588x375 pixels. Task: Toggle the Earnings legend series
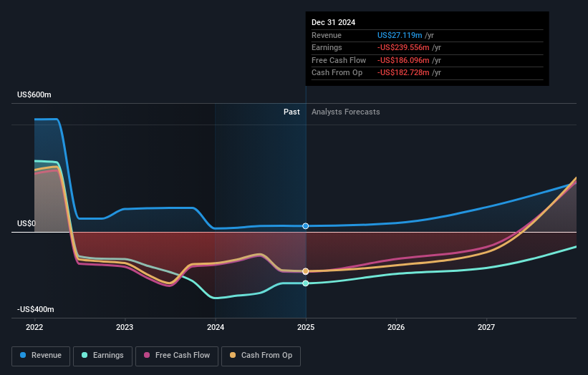pyautogui.click(x=102, y=356)
